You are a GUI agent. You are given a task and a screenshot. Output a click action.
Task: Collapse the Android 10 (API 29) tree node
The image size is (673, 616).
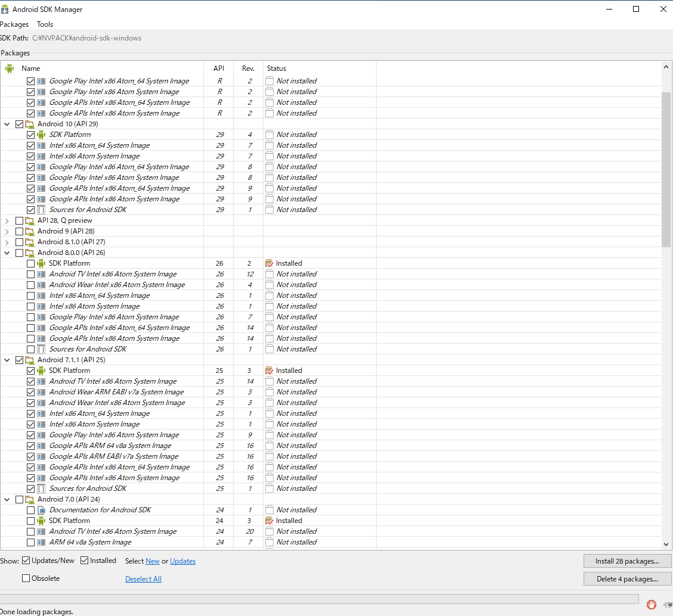click(x=7, y=125)
